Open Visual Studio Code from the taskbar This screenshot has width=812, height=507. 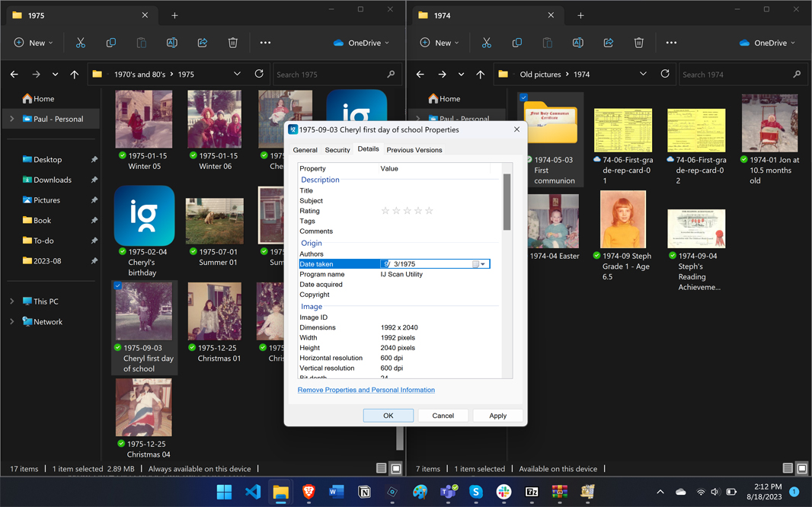click(x=253, y=492)
